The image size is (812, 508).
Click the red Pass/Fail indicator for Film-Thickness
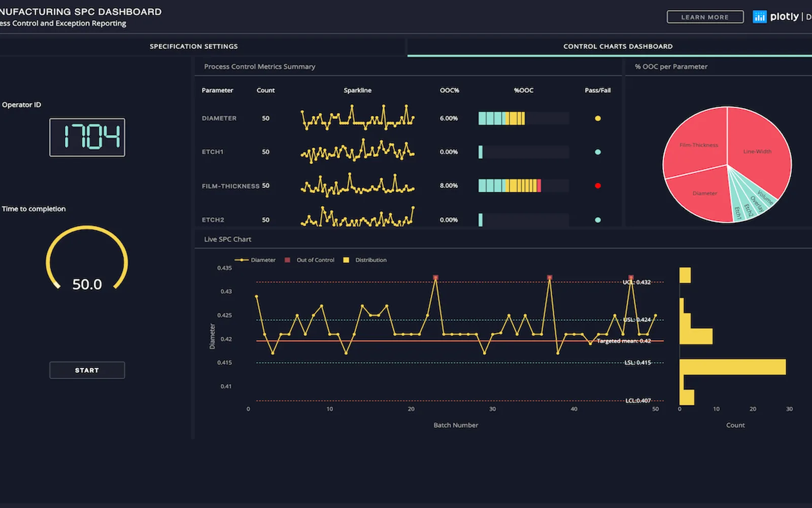coord(598,186)
